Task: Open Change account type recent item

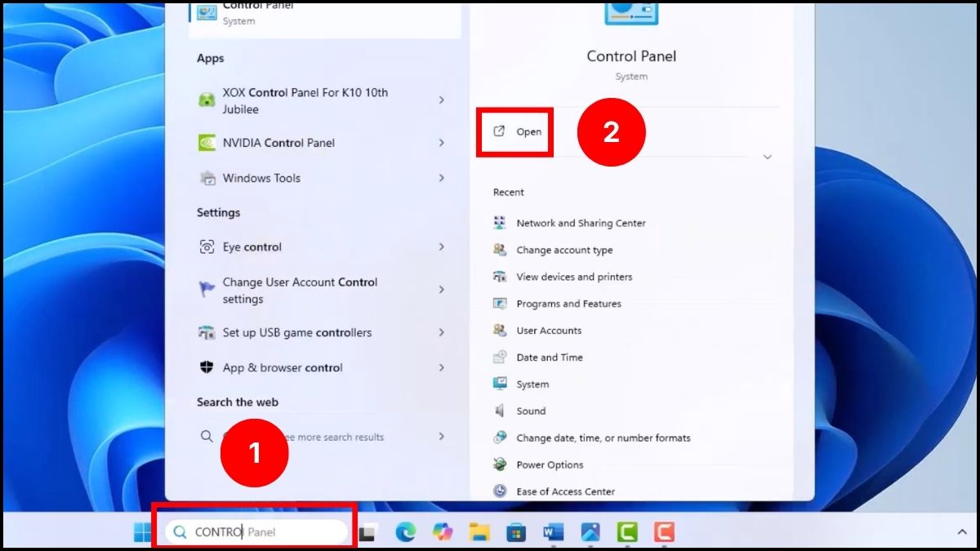Action: pyautogui.click(x=564, y=250)
